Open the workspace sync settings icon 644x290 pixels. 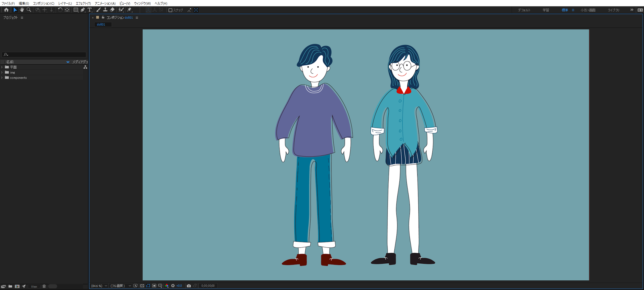point(640,10)
